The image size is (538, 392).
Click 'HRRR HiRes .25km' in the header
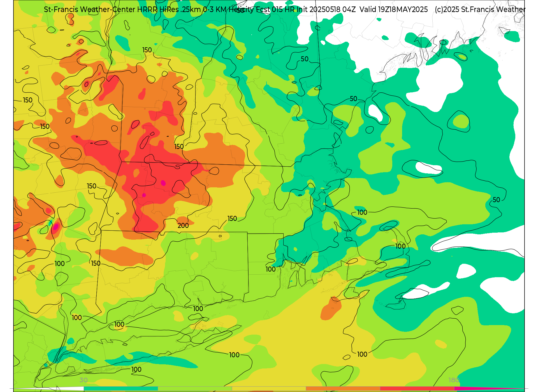169,10
